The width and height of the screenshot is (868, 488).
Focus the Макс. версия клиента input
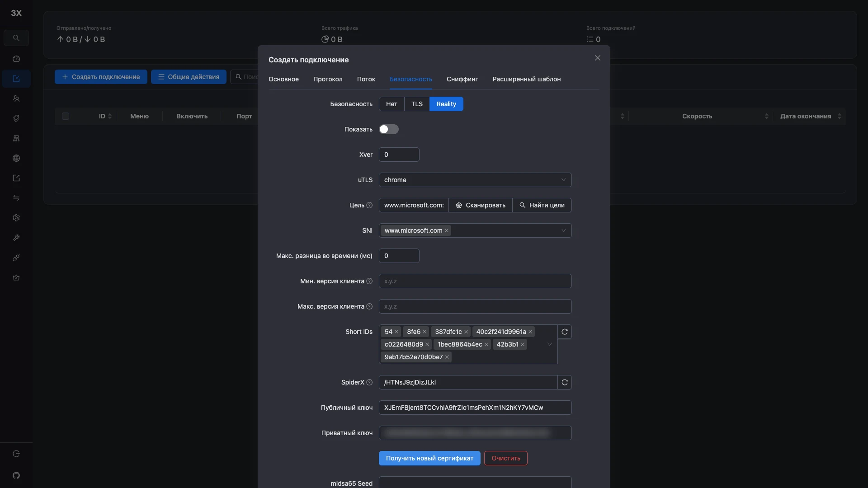coord(475,306)
